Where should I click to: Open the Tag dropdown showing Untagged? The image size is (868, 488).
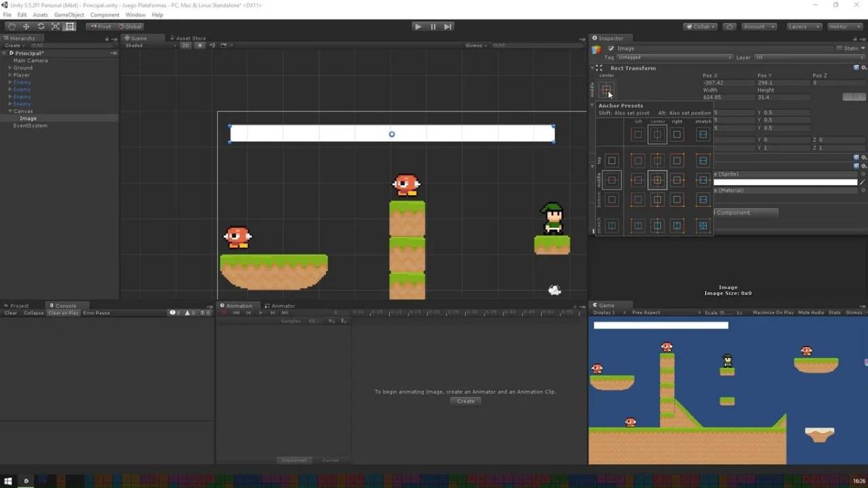(x=675, y=57)
